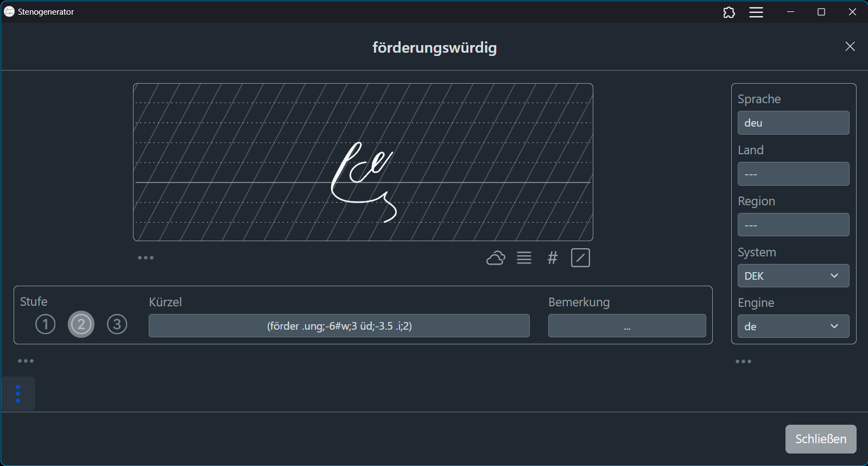Open the System dropdown showing DEK

[x=793, y=276]
